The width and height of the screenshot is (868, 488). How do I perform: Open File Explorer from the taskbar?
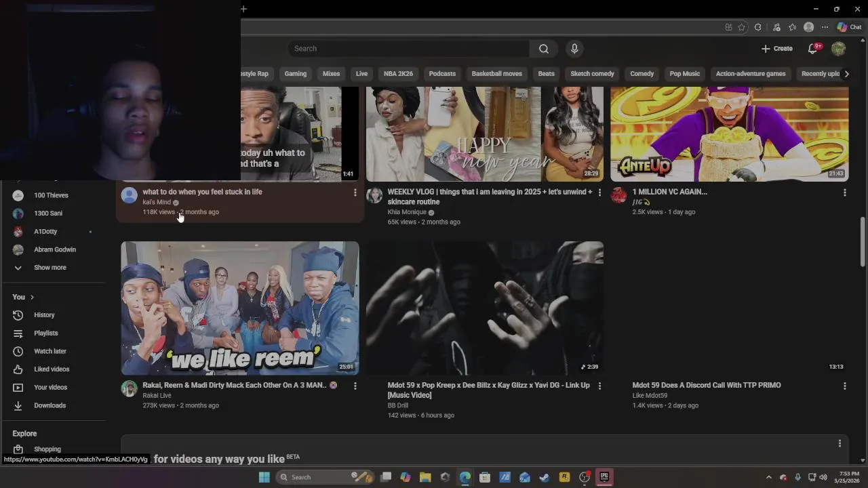pyautogui.click(x=425, y=477)
